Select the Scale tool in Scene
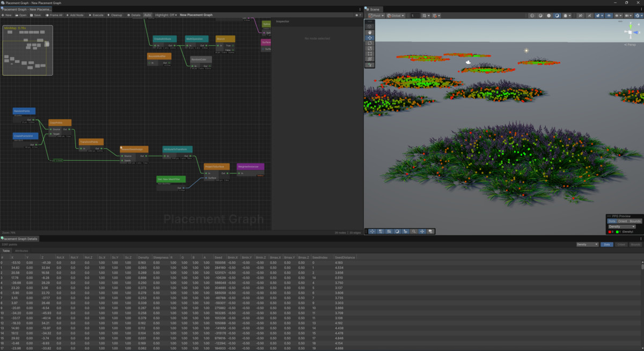This screenshot has height=351, width=644. (370, 48)
